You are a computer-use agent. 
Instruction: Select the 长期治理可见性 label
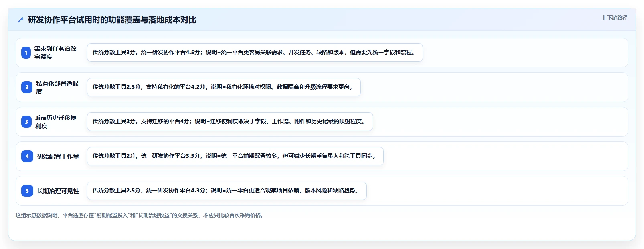58,191
